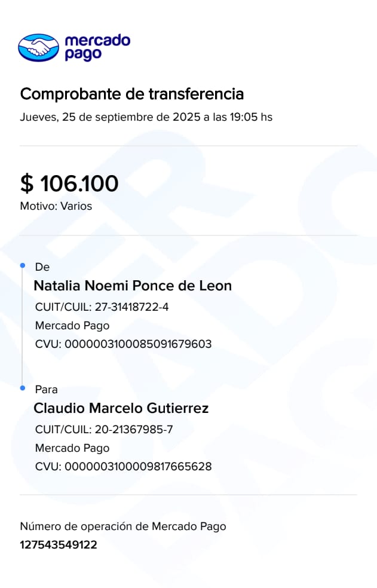The width and height of the screenshot is (377, 588).
Task: Select the $ 106.100 transfer amount
Action: tap(69, 183)
